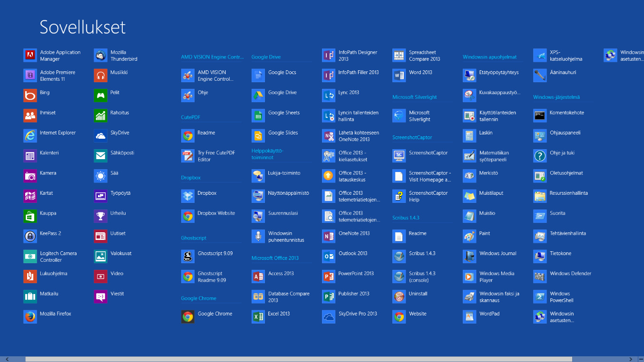This screenshot has width=644, height=362.
Task: Open the SkyDrive app tile
Action: 112,136
